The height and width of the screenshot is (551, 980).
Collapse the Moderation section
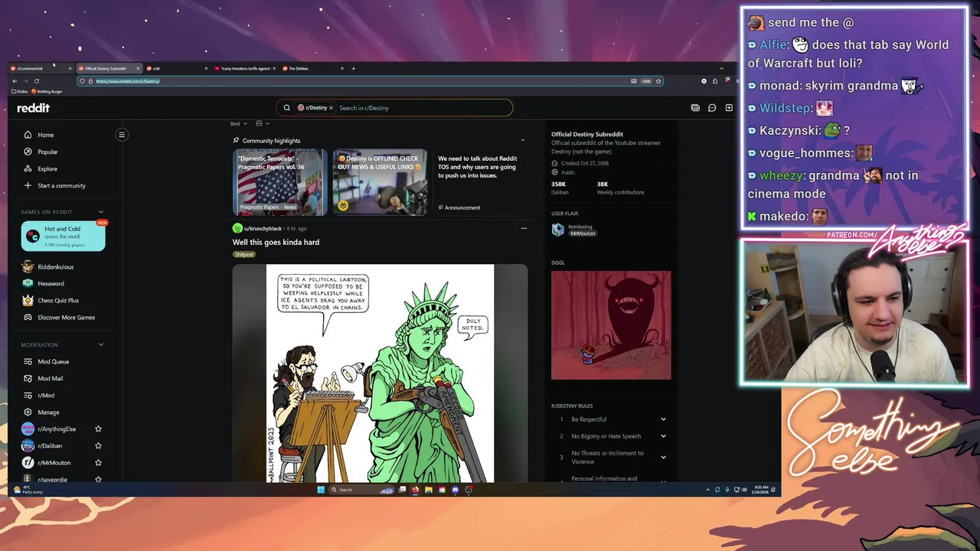tap(100, 344)
